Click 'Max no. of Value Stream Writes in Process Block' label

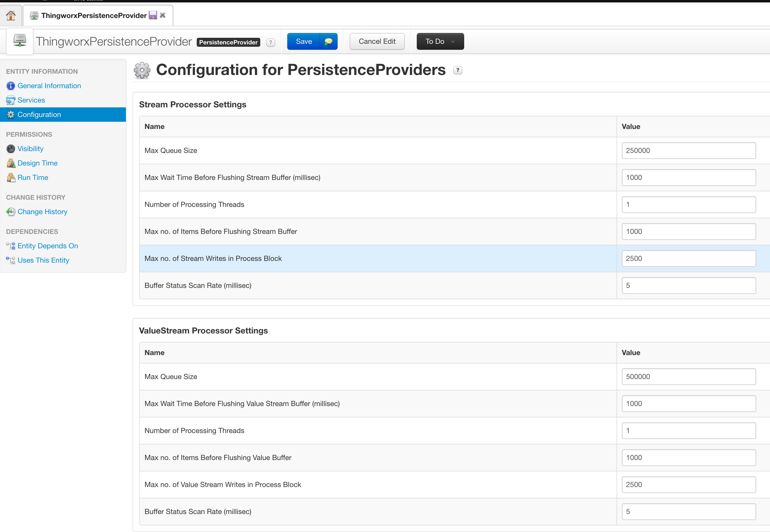[x=222, y=484]
